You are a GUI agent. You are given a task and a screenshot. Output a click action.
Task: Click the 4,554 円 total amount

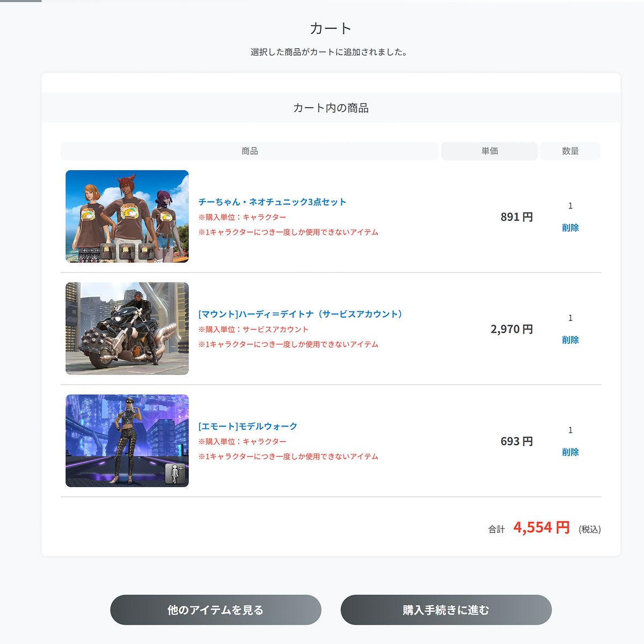[x=541, y=528]
